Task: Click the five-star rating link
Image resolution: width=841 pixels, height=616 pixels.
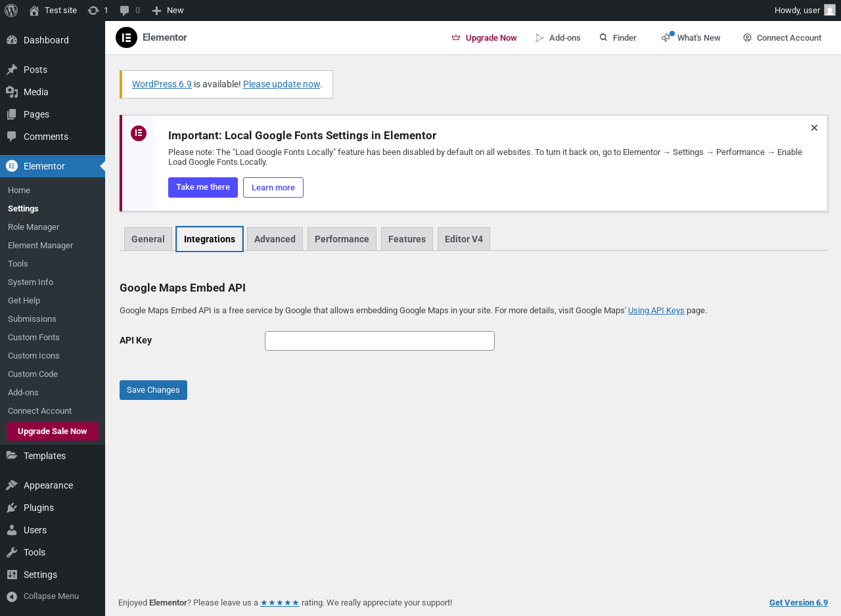Action: pos(280,603)
